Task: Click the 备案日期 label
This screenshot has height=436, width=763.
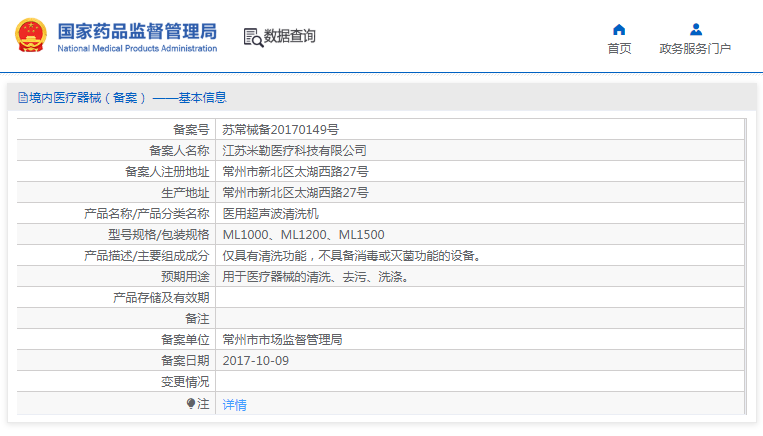Action: tap(185, 361)
